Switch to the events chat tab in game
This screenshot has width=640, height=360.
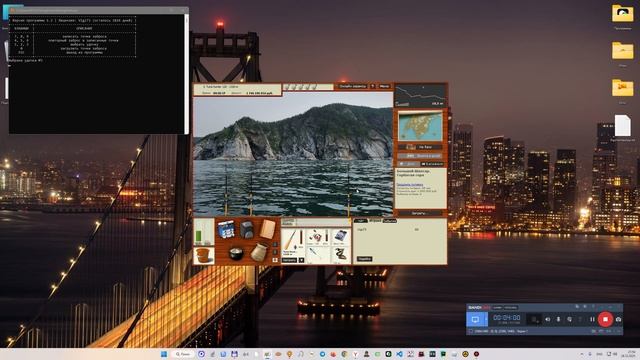click(390, 221)
